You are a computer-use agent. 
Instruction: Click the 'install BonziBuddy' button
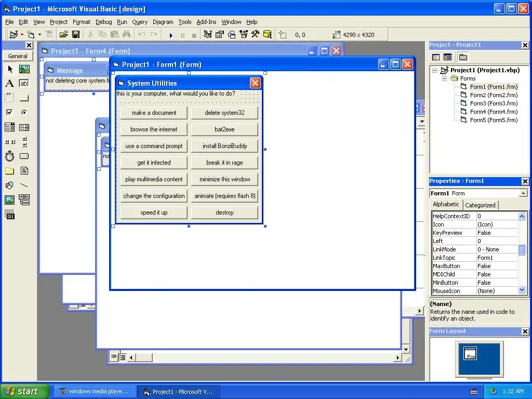[x=224, y=146]
